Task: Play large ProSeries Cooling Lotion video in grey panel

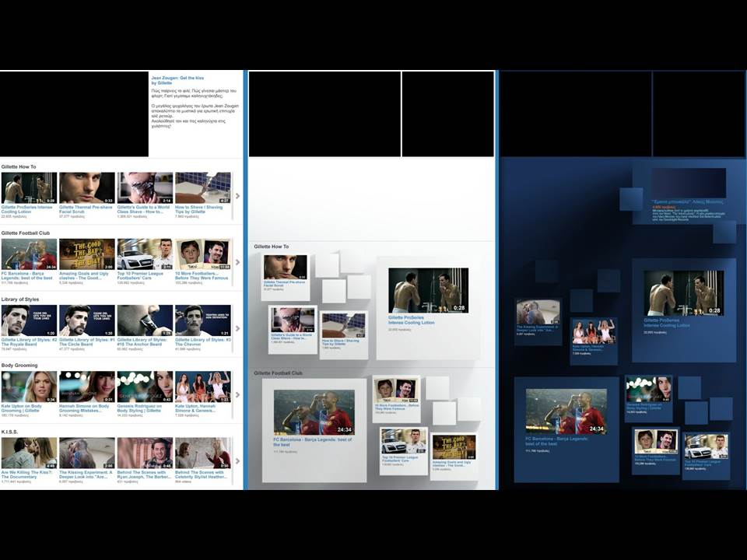Action: 428,290
